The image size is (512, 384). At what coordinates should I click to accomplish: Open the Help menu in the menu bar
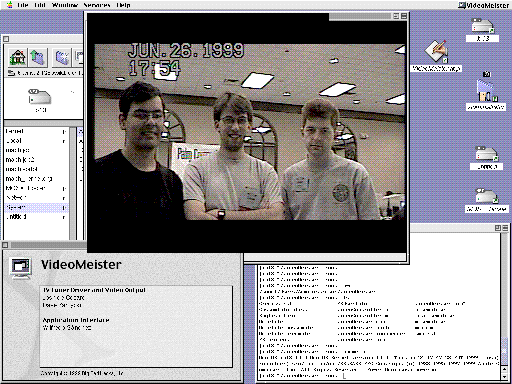[x=123, y=5]
